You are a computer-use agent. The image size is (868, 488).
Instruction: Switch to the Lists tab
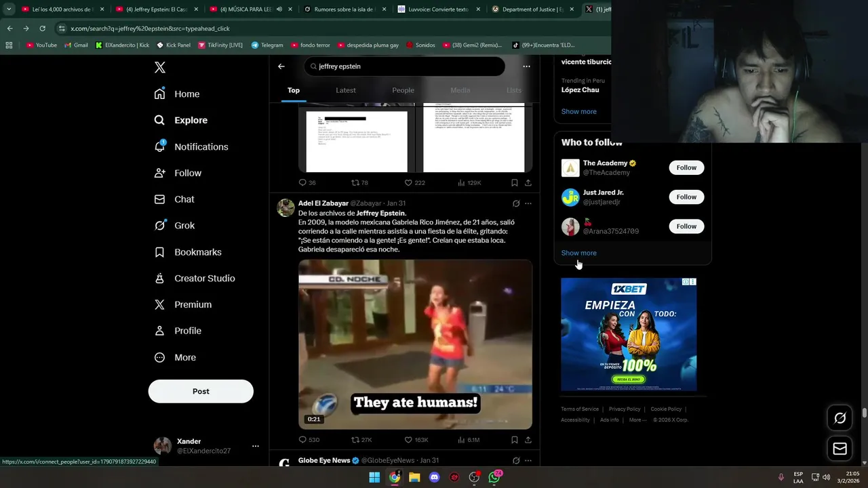(x=514, y=90)
